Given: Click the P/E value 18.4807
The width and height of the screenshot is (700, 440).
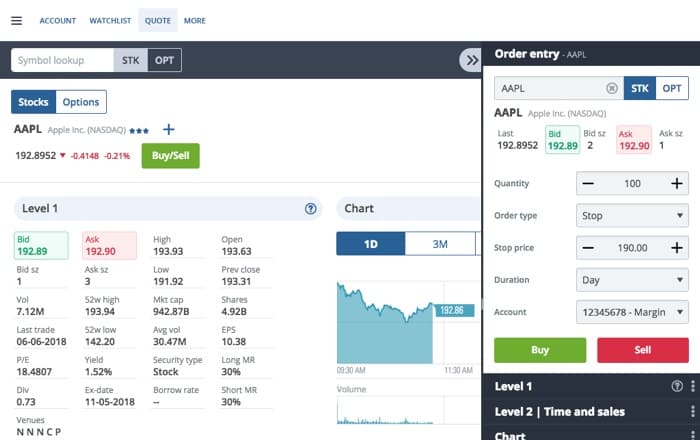Looking at the screenshot, I should pyautogui.click(x=34, y=372).
